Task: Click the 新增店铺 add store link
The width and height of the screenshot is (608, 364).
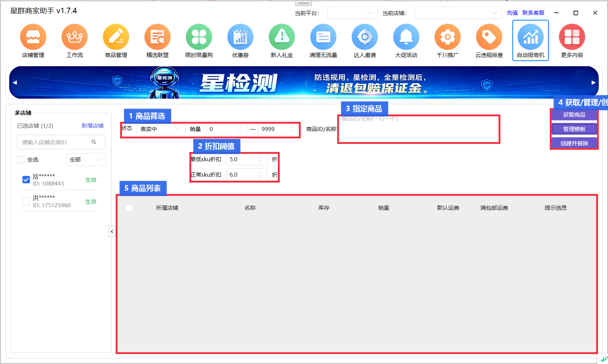Action: [x=92, y=126]
